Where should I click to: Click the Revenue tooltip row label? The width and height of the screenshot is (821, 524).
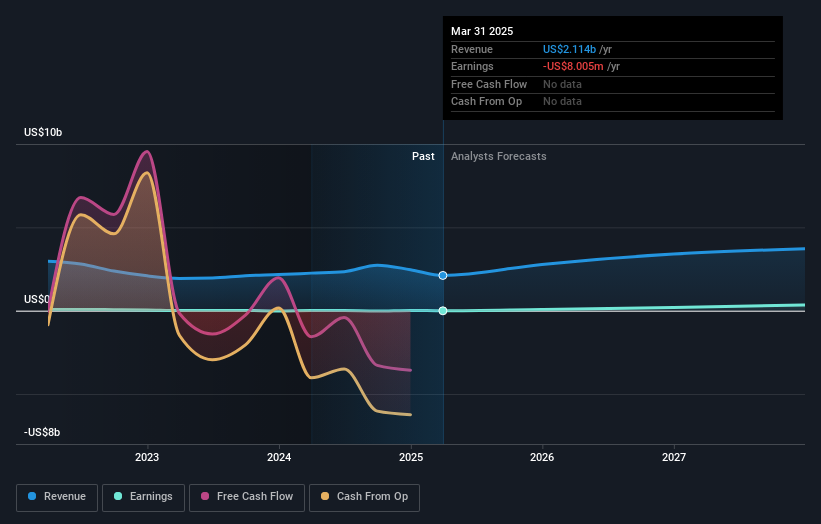472,49
